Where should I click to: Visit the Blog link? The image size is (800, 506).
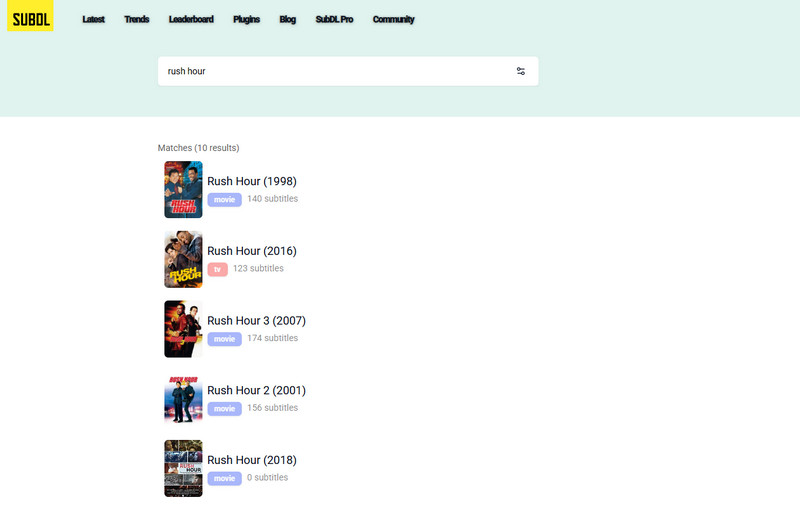[288, 19]
